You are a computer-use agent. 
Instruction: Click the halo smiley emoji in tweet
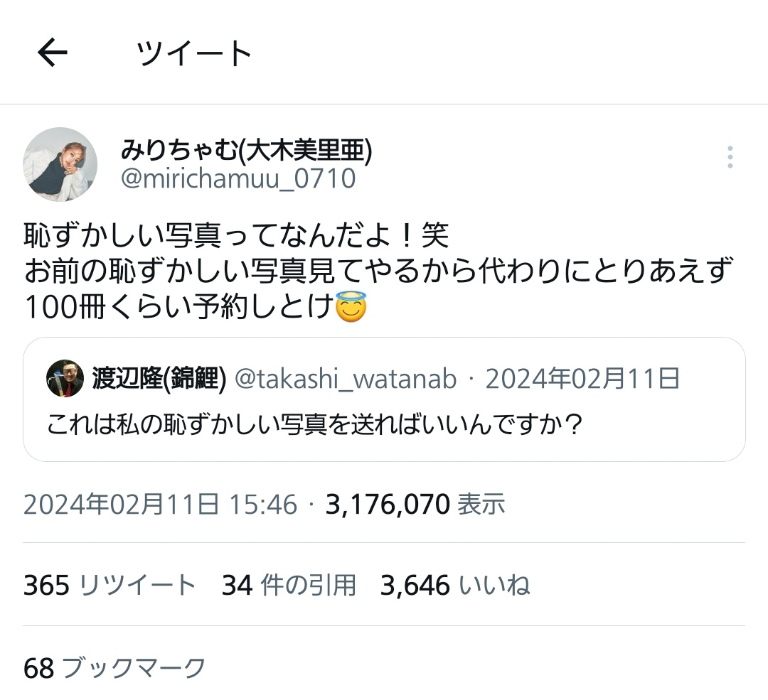click(350, 308)
